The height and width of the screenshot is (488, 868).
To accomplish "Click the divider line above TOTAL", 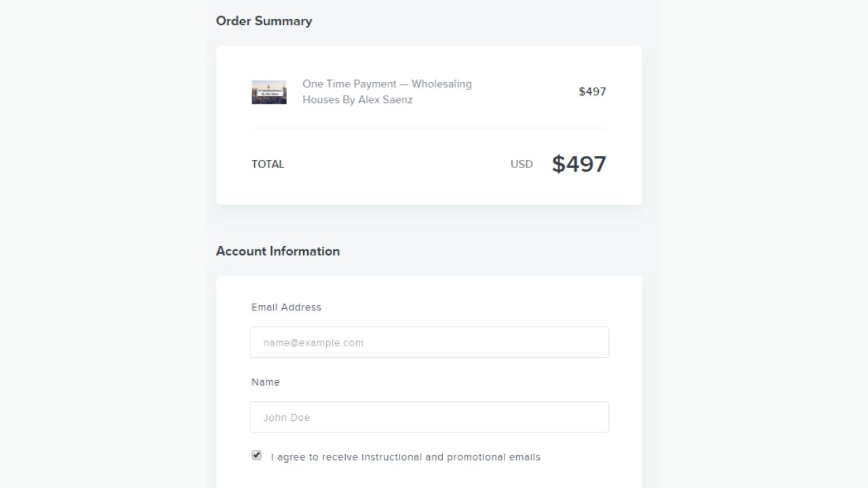I will (x=429, y=128).
